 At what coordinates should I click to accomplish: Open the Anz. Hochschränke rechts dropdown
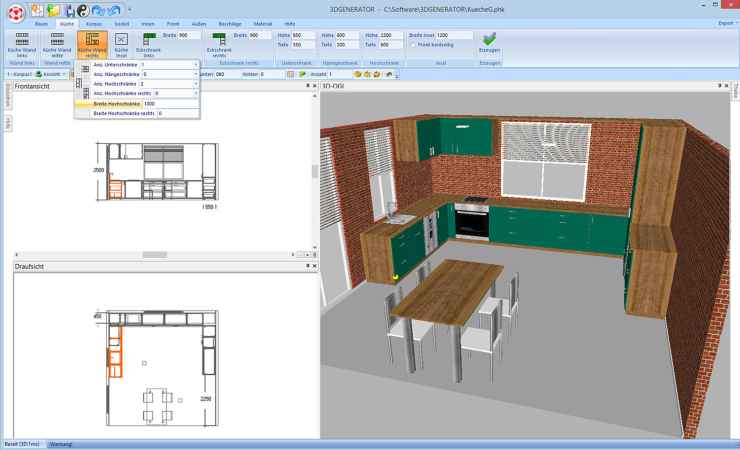(x=196, y=93)
